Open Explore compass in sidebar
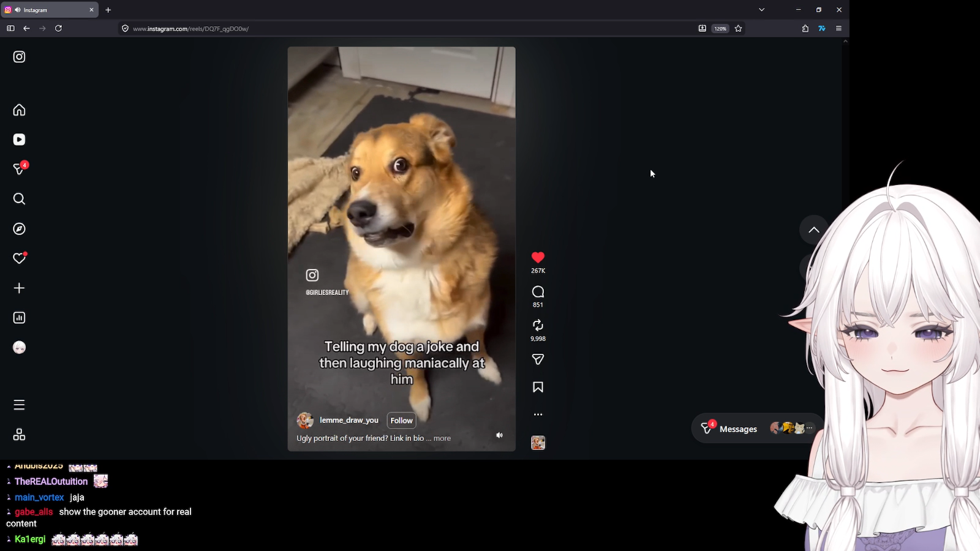 [19, 229]
